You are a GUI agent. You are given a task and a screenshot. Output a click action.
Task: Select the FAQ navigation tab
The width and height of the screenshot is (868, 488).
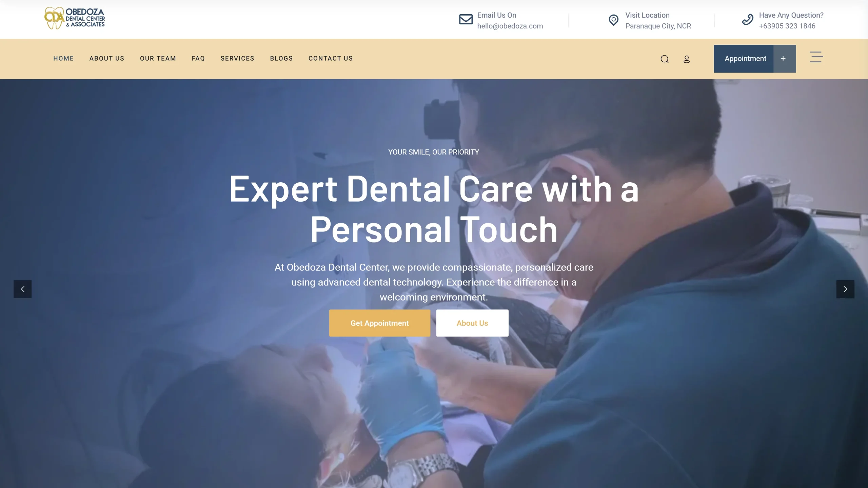(x=198, y=58)
